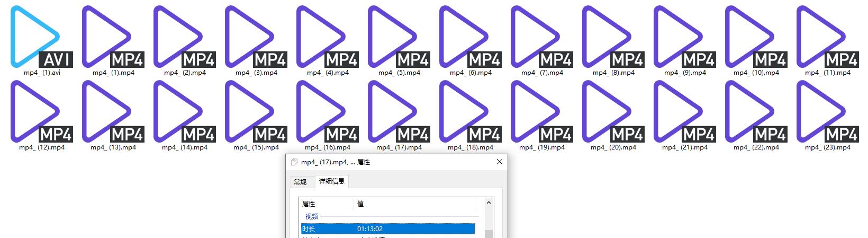The image size is (868, 238).
Task: Close the properties dialog
Action: pos(499,162)
